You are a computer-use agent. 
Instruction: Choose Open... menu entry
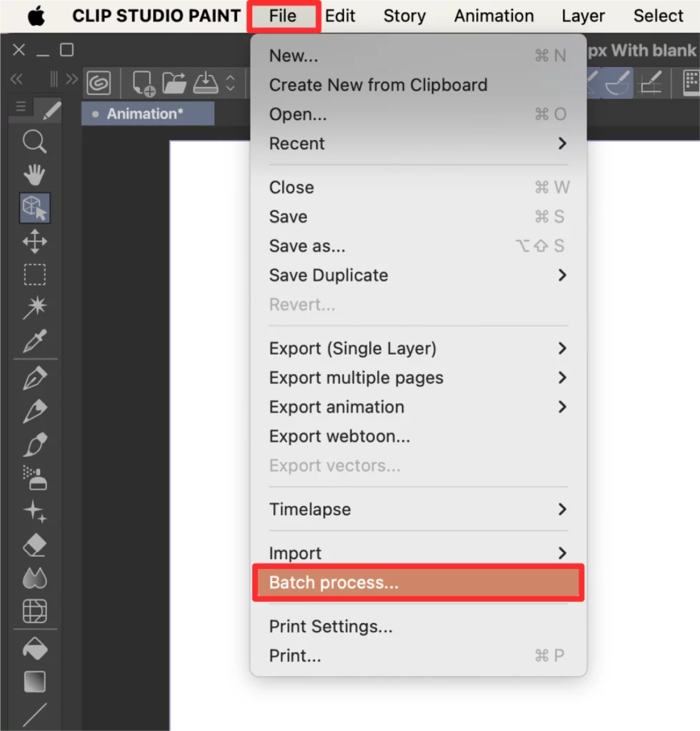pyautogui.click(x=419, y=114)
